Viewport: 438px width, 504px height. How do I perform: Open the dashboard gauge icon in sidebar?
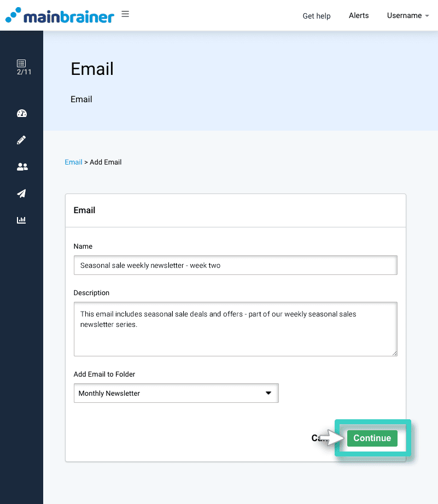click(x=21, y=113)
